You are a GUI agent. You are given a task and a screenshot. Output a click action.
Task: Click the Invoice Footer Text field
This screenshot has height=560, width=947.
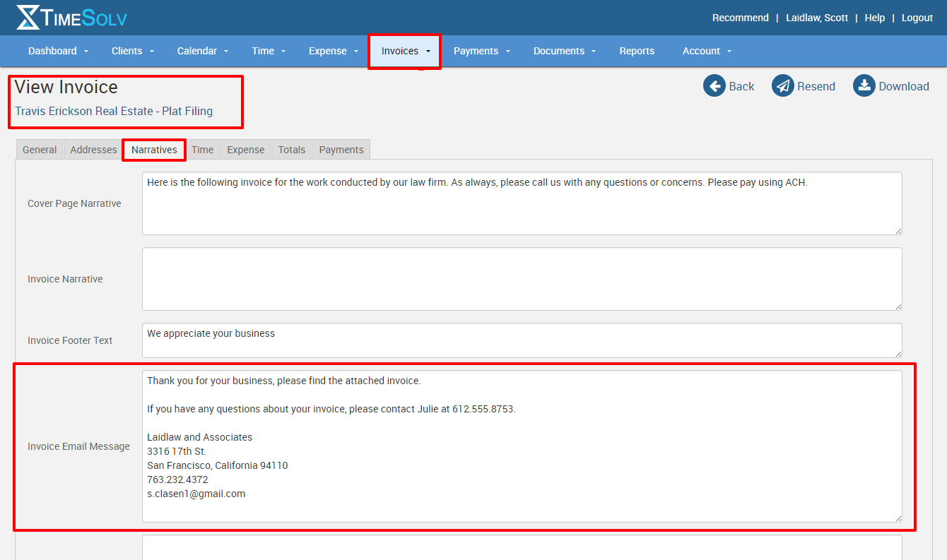pos(522,340)
